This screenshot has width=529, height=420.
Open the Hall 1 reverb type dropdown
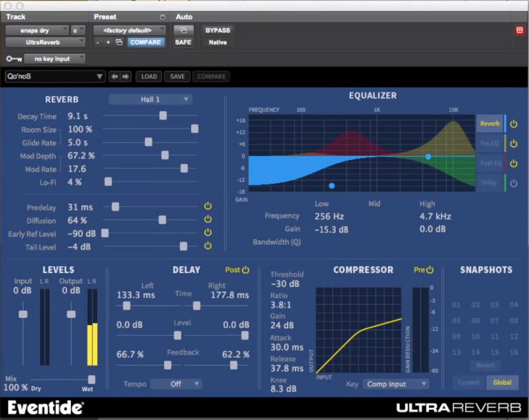tap(150, 99)
